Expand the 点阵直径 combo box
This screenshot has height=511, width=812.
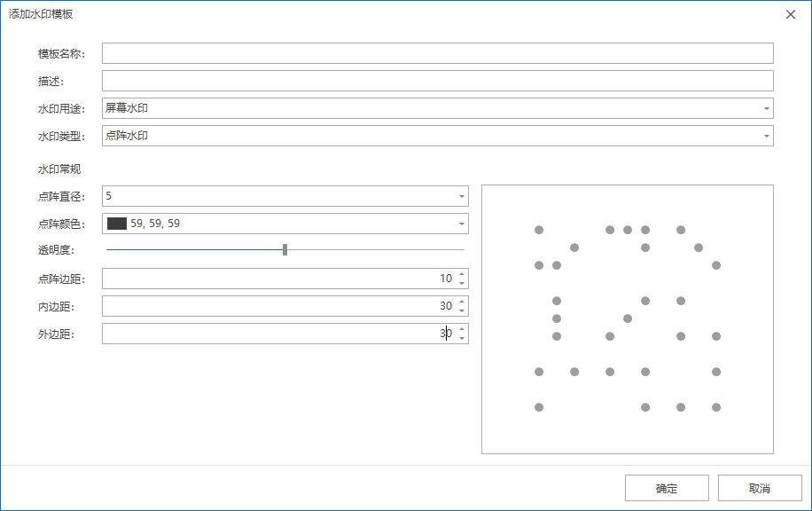461,196
